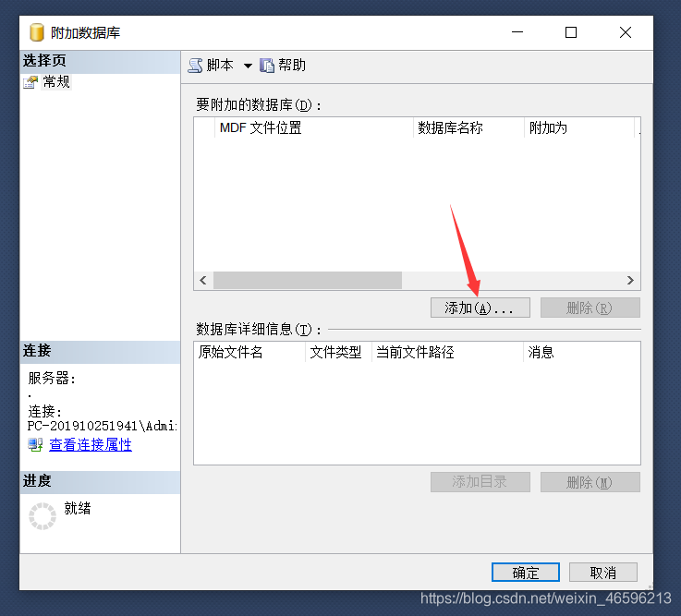Image resolution: width=681 pixels, height=616 pixels.
Task: Click the 原始文件名 column header
Action: tap(249, 352)
